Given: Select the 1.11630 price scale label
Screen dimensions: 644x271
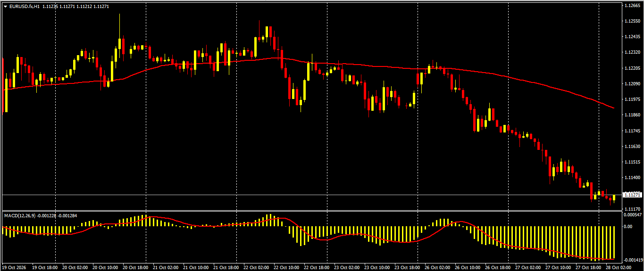Looking at the screenshot, I should click(632, 147).
